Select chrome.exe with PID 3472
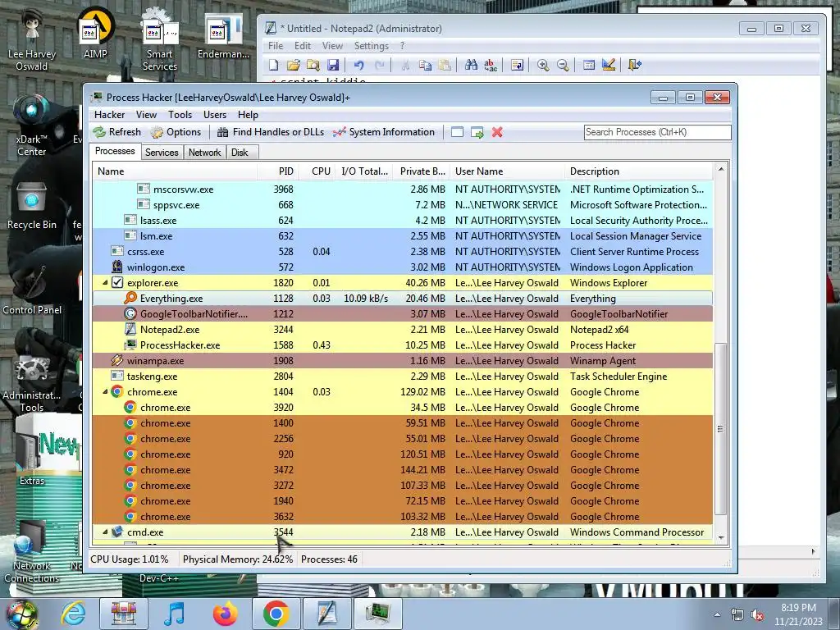This screenshot has width=840, height=630. click(402, 470)
